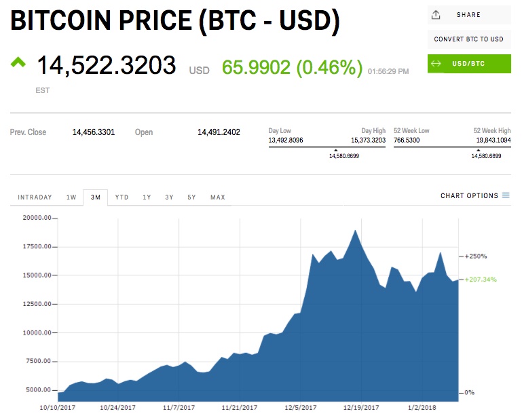522x420 pixels.
Task: Show the YTD chart range
Action: click(x=122, y=197)
